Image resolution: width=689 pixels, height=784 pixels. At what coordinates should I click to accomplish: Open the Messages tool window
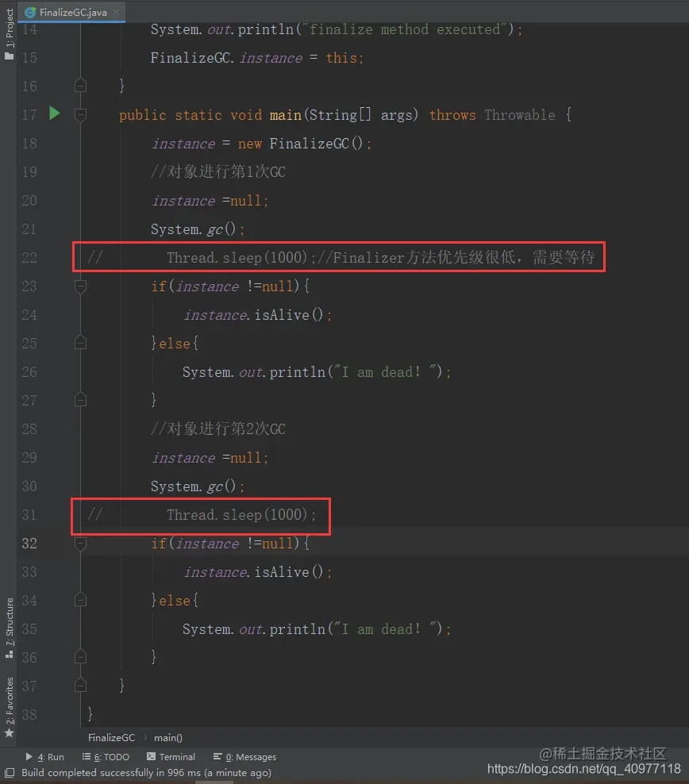(245, 757)
